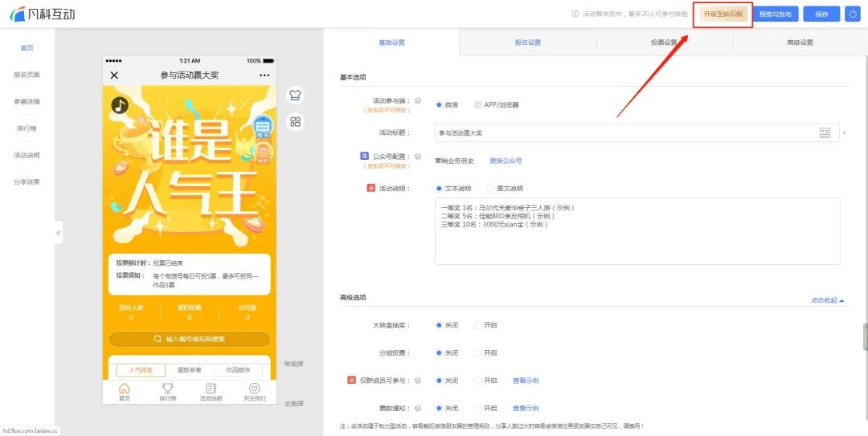Open the 基础设置 tab
Viewport: 868px width, 436px height.
[x=391, y=42]
